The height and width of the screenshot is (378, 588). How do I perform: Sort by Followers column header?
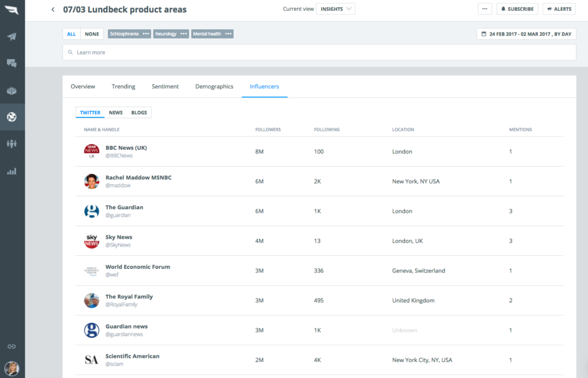pos(268,130)
